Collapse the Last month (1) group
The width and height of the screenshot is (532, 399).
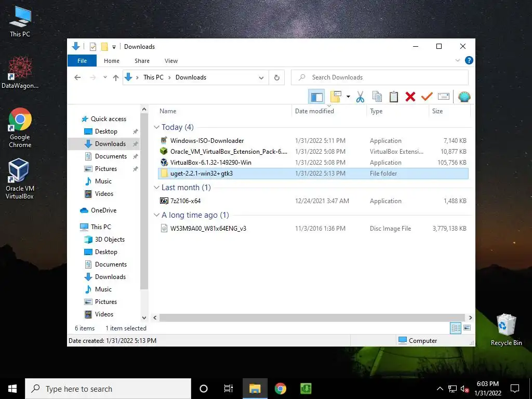point(156,188)
